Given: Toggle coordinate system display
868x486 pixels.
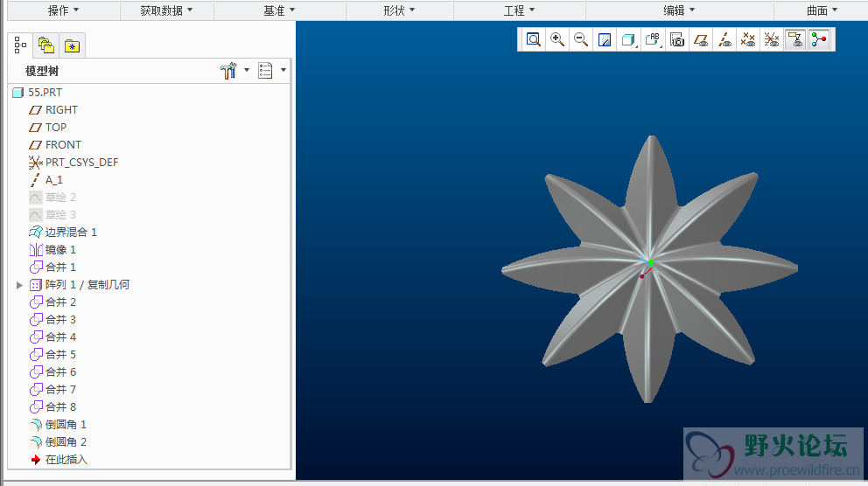Looking at the screenshot, I should [x=772, y=39].
